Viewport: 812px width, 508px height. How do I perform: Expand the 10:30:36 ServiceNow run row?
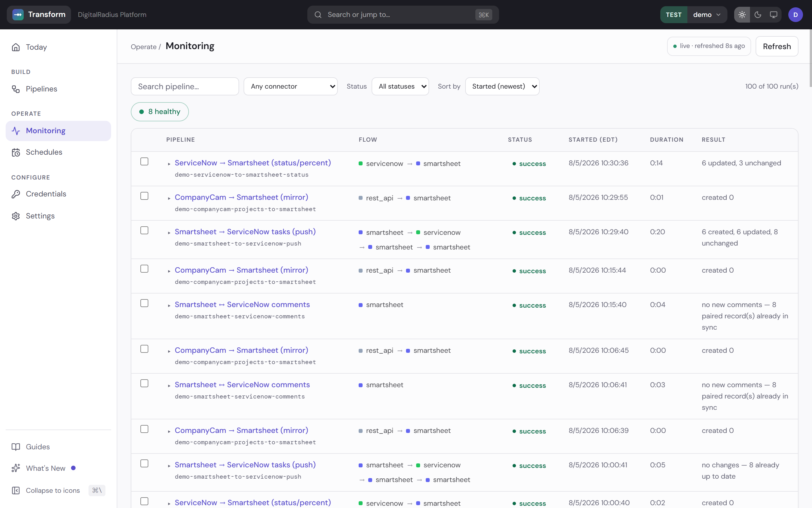[169, 164]
